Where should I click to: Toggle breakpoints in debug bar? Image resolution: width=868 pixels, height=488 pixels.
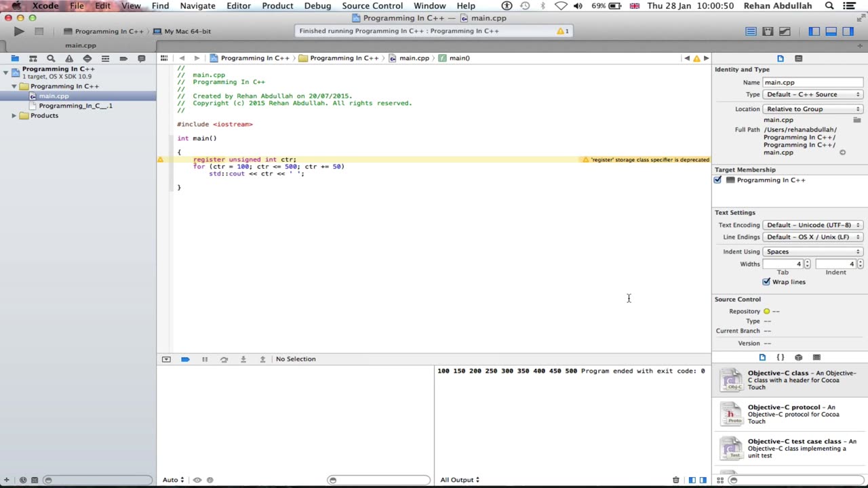tap(185, 359)
